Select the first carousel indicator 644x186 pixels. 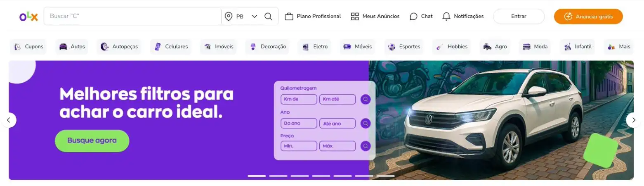(x=257, y=176)
